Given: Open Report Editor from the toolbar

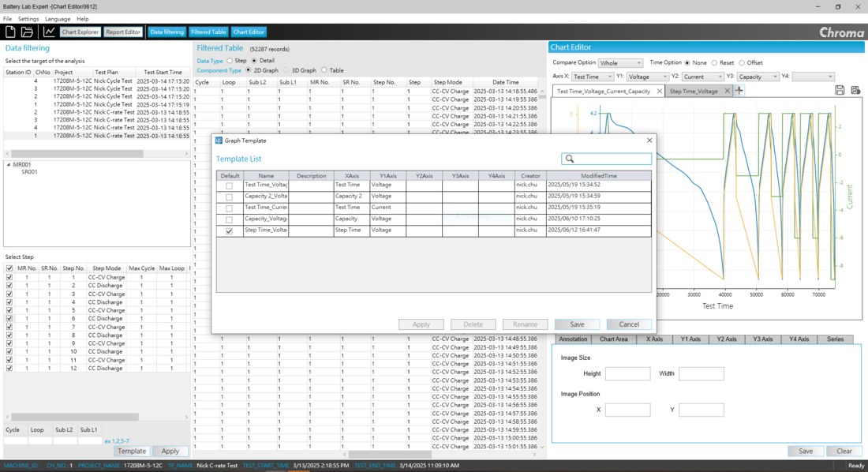Looking at the screenshot, I should tap(123, 32).
